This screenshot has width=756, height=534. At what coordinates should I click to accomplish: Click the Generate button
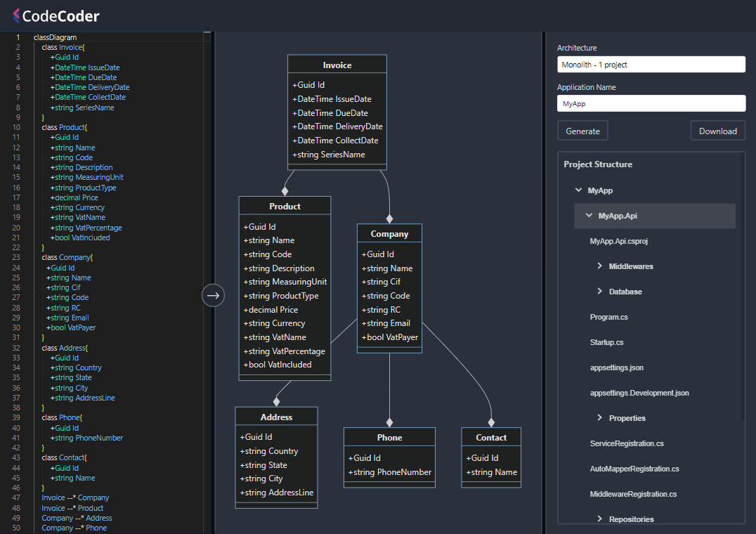582,130
